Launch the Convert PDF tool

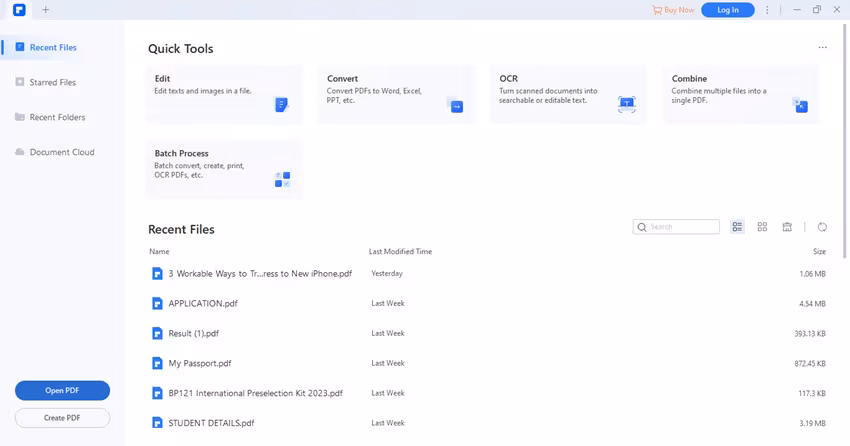(396, 93)
